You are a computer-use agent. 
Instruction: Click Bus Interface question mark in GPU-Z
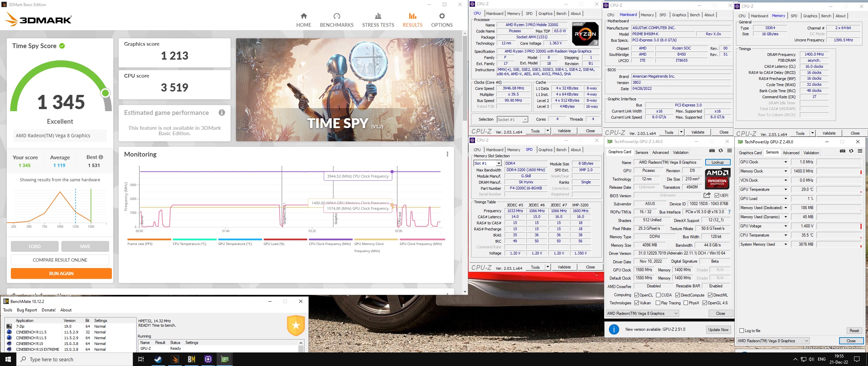click(729, 212)
